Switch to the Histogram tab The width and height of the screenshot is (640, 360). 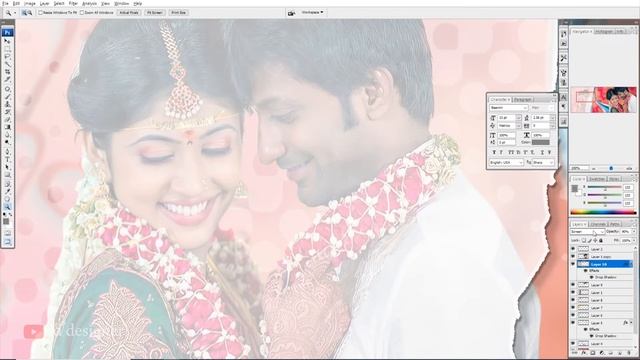pos(604,31)
